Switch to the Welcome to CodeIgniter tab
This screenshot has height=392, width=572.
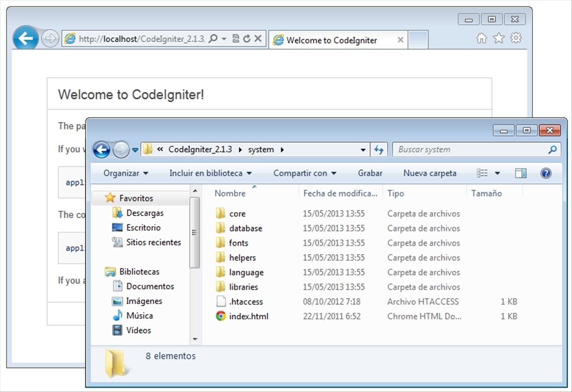[x=331, y=40]
